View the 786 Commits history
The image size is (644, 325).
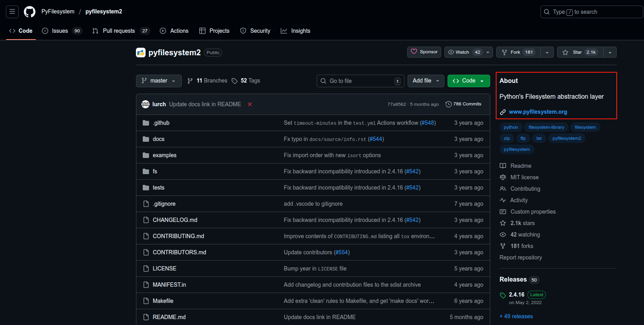click(x=463, y=104)
